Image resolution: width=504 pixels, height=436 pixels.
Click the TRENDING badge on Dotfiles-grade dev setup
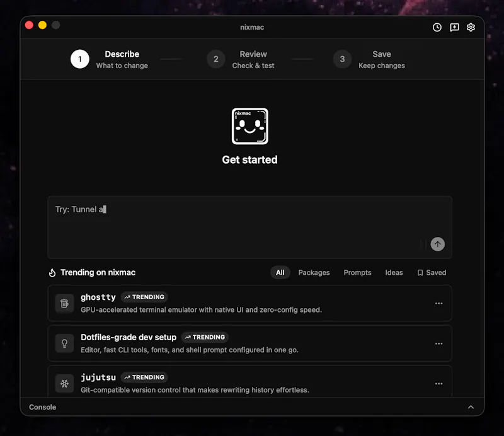205,337
